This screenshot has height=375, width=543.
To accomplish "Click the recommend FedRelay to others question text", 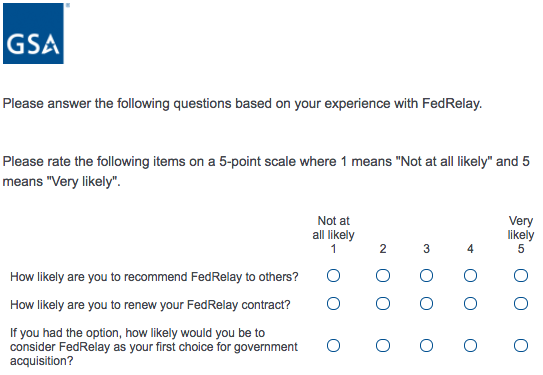I will tap(154, 277).
